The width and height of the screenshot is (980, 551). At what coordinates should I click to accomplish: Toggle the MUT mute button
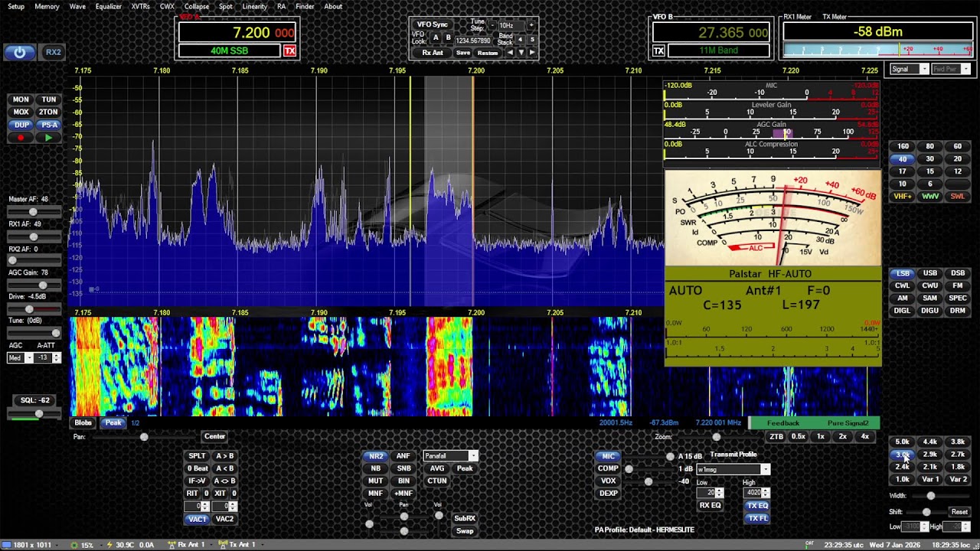(x=376, y=481)
